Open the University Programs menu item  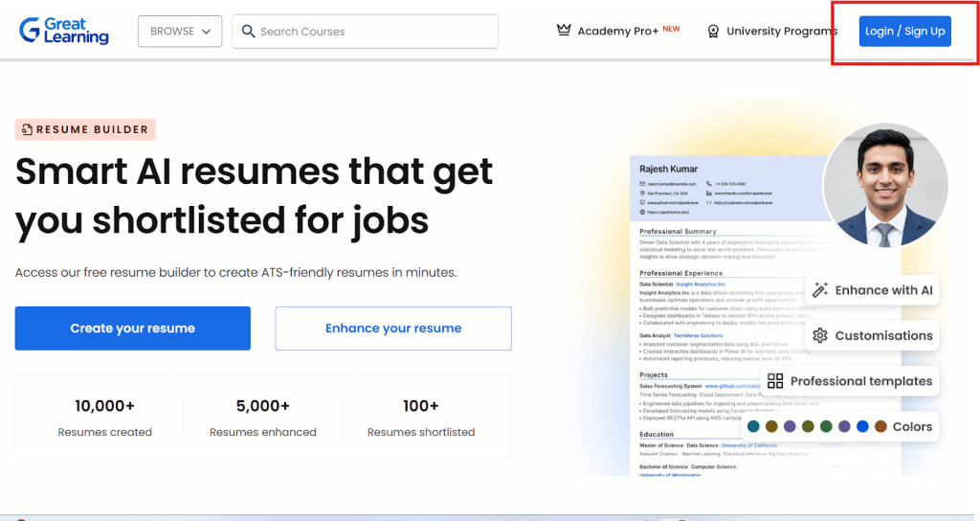pyautogui.click(x=781, y=32)
